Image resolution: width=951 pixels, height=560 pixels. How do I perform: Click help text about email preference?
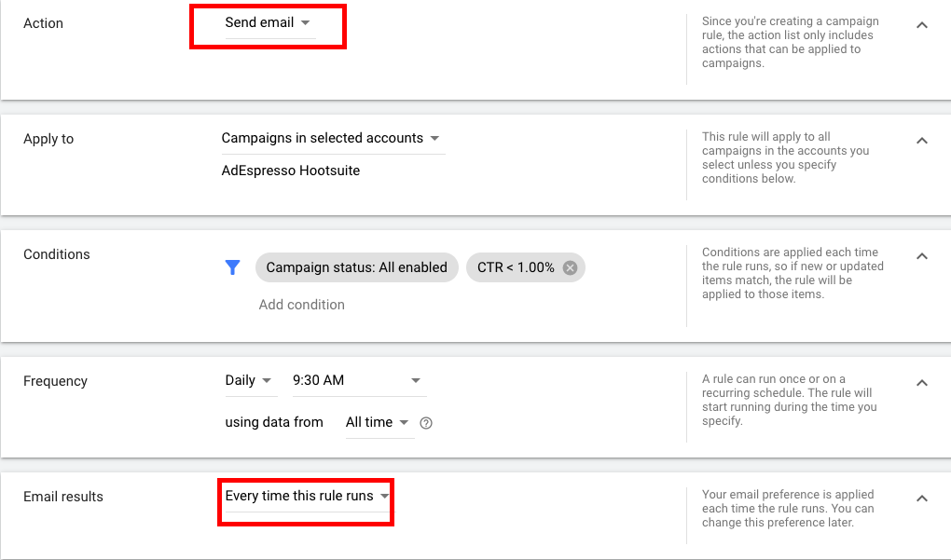coord(788,509)
